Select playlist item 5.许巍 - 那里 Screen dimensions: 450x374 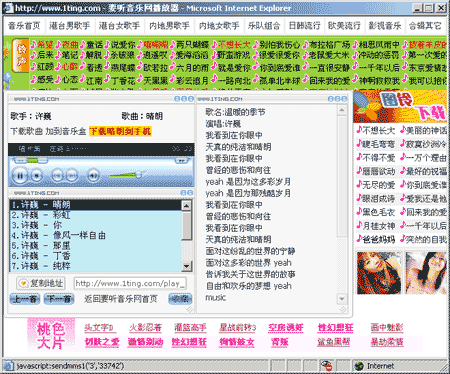[x=96, y=246]
